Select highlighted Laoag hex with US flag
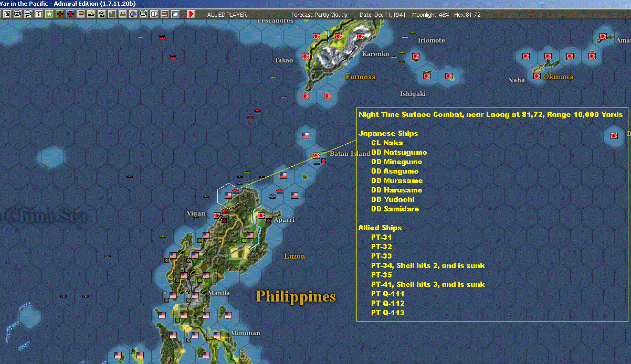 pyautogui.click(x=228, y=195)
